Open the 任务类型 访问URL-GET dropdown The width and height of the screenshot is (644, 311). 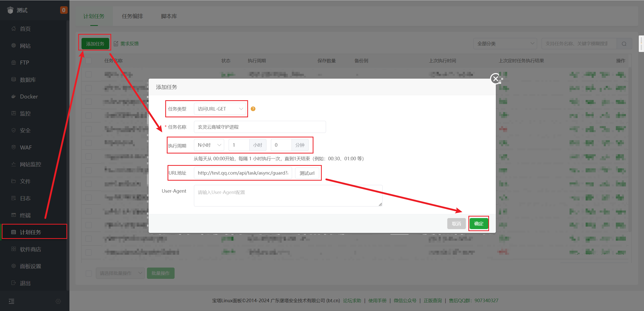pos(220,109)
